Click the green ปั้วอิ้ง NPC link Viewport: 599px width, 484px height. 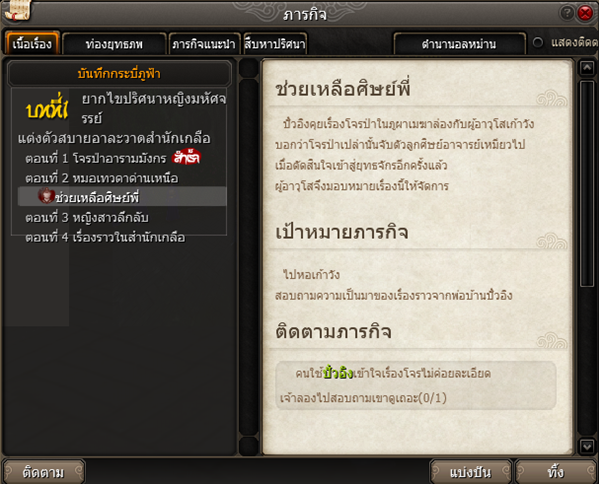(x=338, y=373)
